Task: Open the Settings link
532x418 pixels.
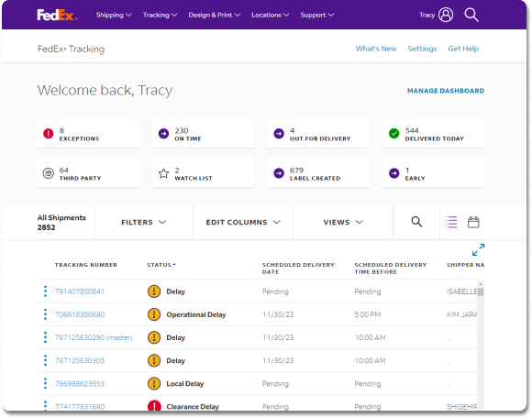Action: (x=422, y=49)
